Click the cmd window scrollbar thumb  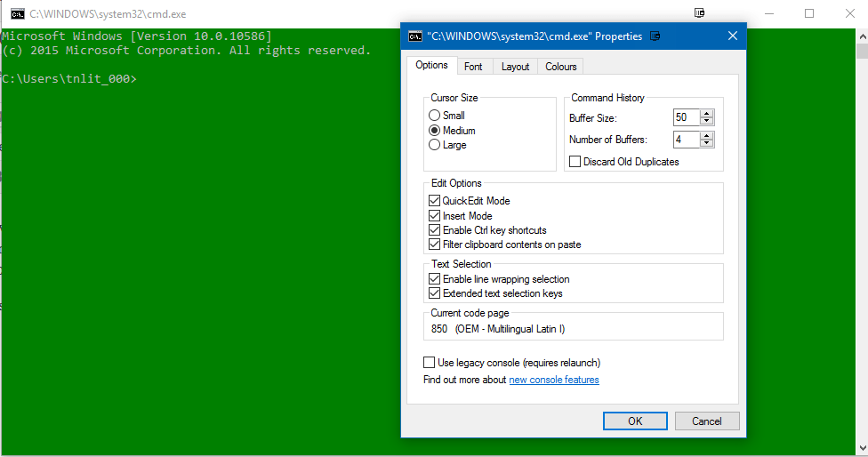(x=862, y=51)
